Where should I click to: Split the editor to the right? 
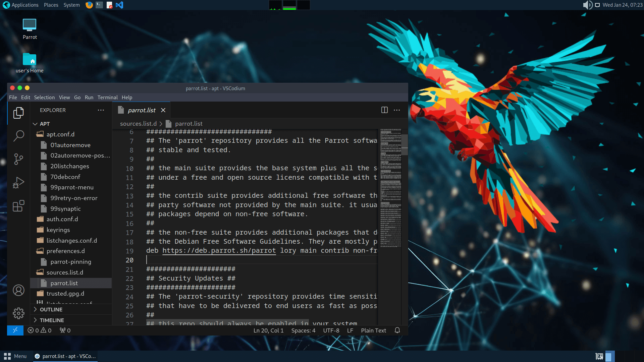coord(384,110)
